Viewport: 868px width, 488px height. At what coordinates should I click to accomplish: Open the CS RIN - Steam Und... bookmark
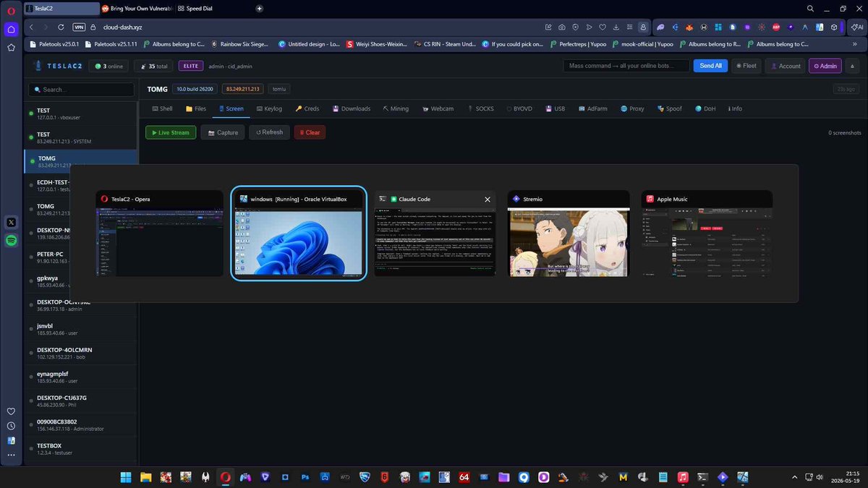click(445, 43)
